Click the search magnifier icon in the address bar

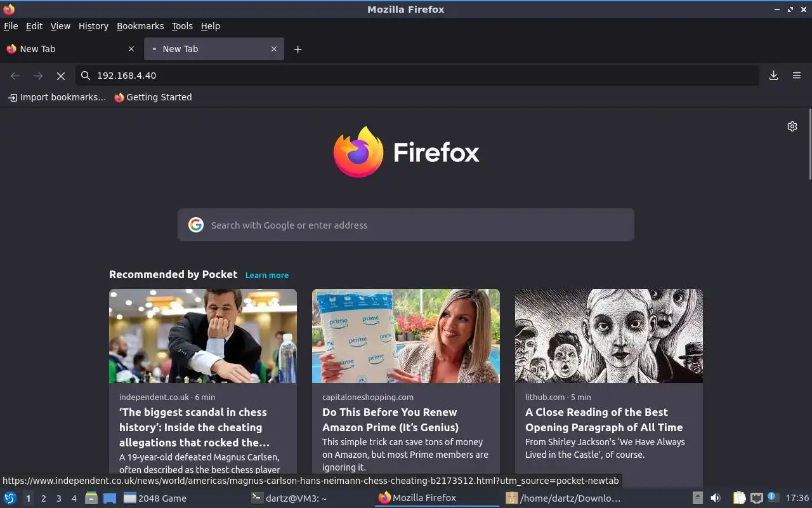click(x=86, y=76)
